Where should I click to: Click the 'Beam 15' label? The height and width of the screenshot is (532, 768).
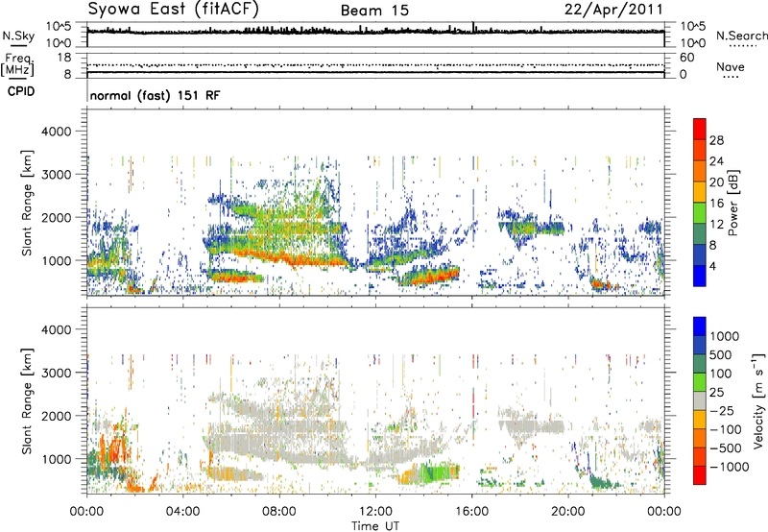tap(374, 11)
